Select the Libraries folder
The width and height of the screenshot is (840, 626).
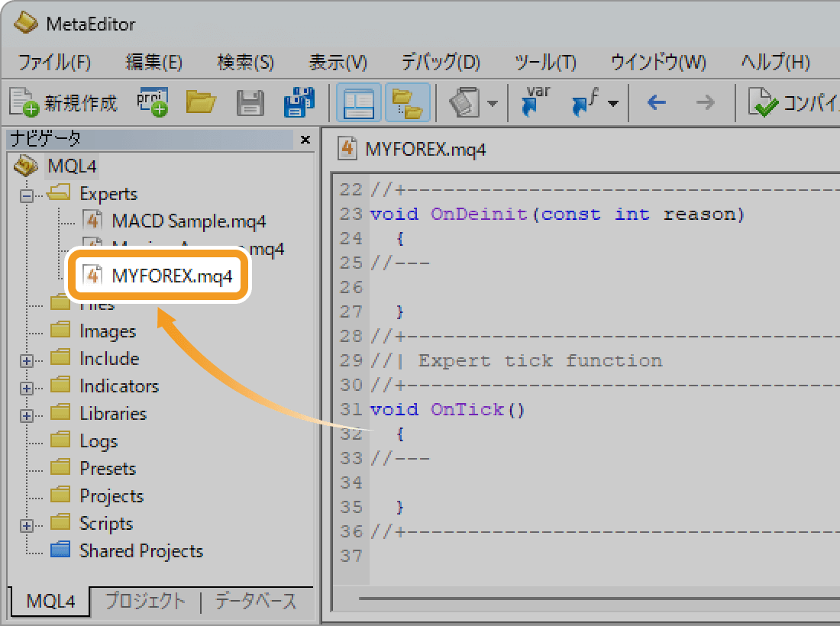tap(113, 414)
